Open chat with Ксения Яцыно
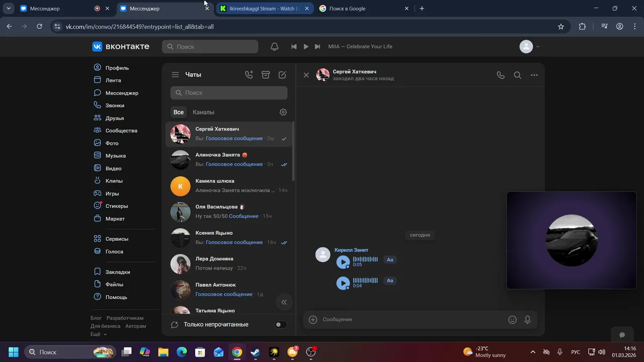The image size is (644, 362). (229, 238)
